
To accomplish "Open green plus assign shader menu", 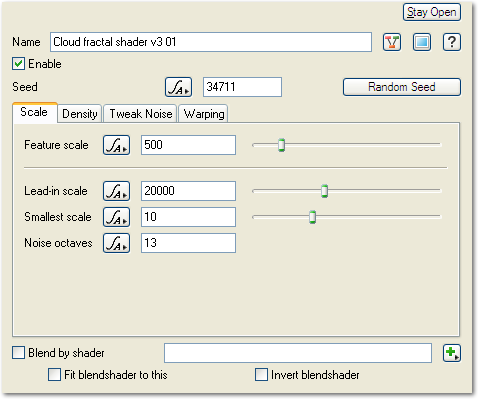I will coord(452,353).
